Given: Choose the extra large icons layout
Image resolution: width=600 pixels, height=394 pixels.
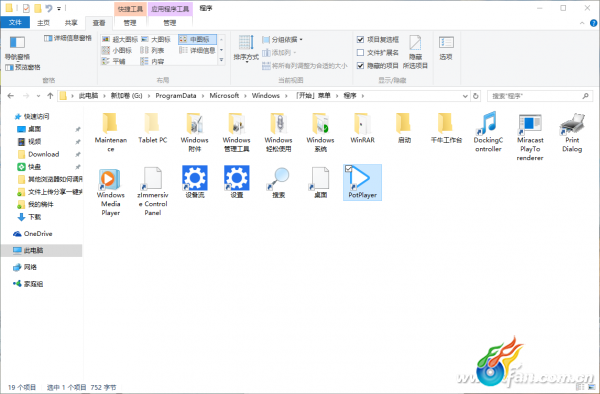Looking at the screenshot, I should 120,39.
